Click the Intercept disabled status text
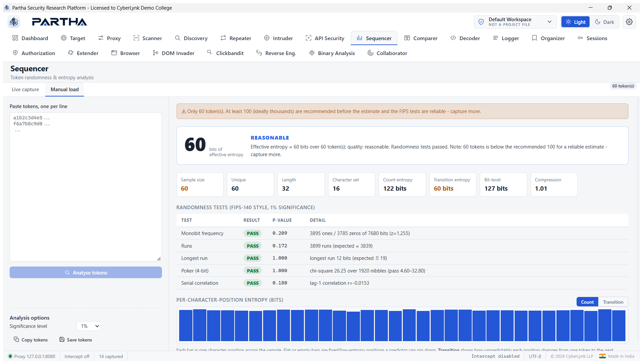 click(495, 356)
